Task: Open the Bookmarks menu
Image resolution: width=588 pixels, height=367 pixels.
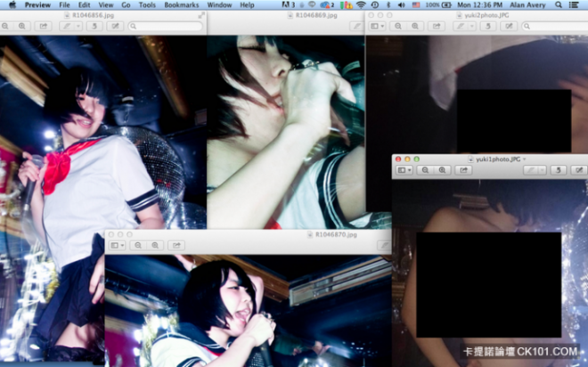Action: (182, 5)
